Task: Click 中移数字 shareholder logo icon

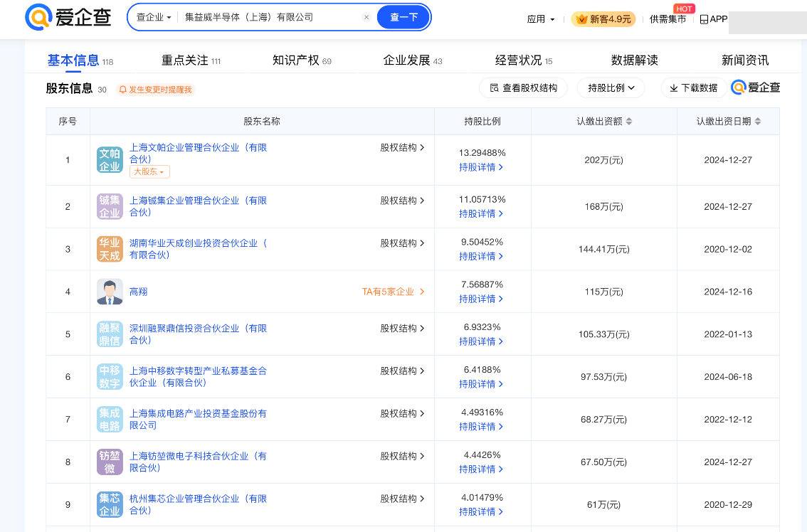Action: (x=110, y=377)
